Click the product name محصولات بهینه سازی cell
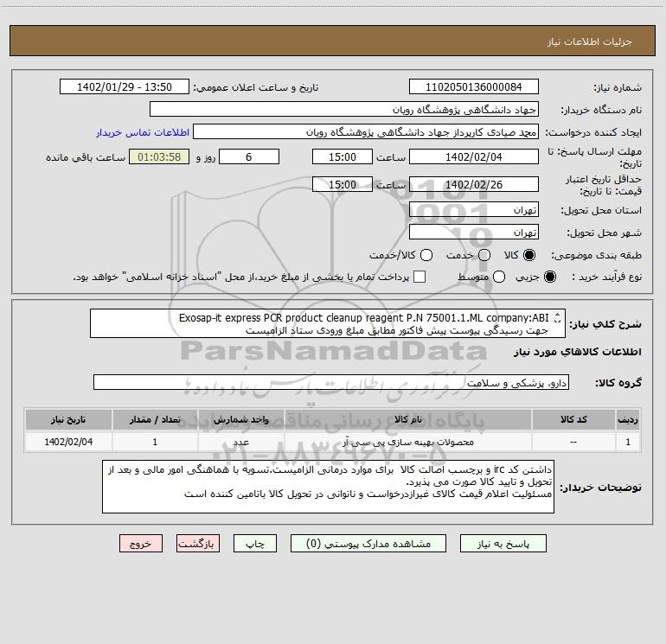Screen dimensions: 666x644 click(407, 442)
